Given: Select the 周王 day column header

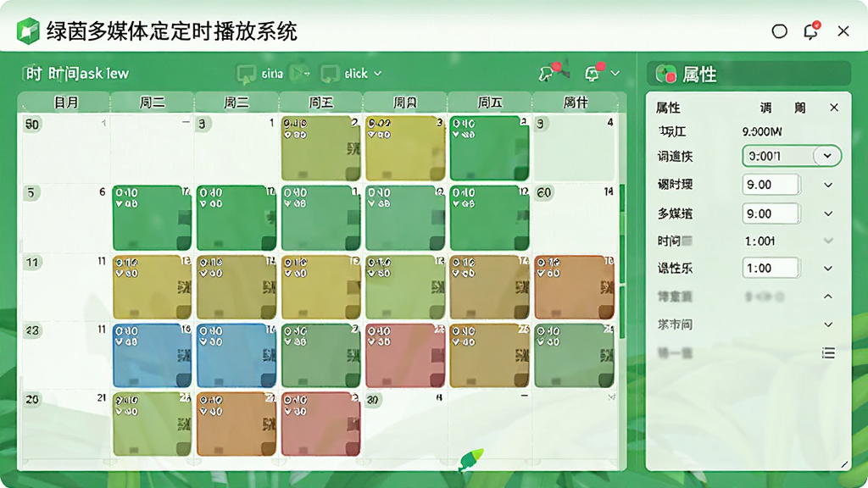Looking at the screenshot, I should tap(321, 103).
